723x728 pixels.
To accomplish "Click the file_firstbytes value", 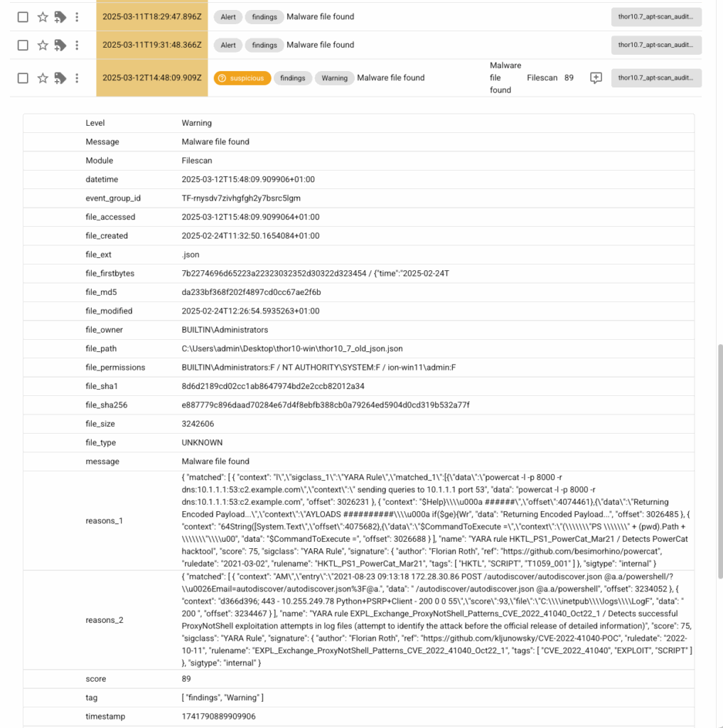I will point(316,274).
